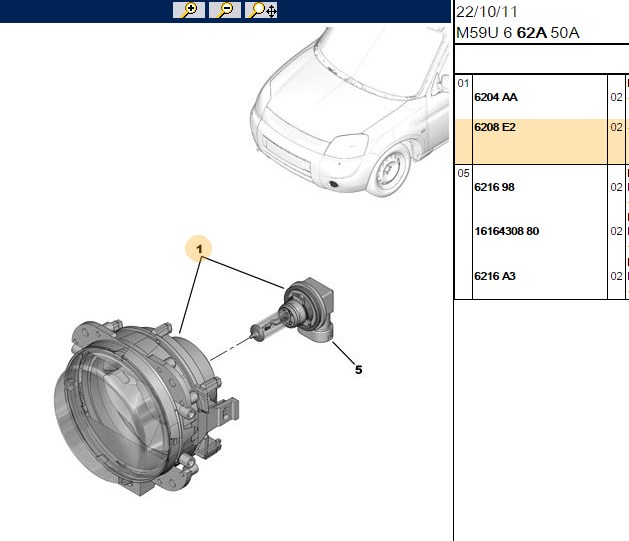Screen dimensions: 629x541
Task: Open part number 6204 AA
Action: 496,97
